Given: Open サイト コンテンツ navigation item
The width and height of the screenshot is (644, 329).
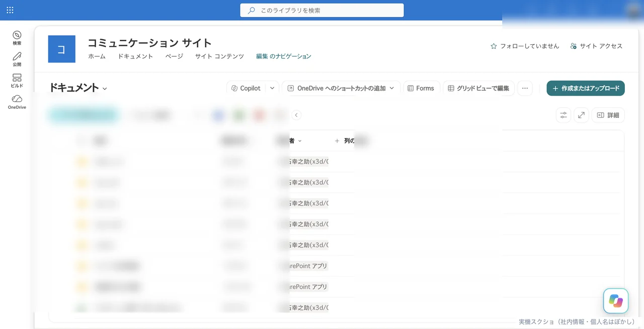Looking at the screenshot, I should 219,56.
